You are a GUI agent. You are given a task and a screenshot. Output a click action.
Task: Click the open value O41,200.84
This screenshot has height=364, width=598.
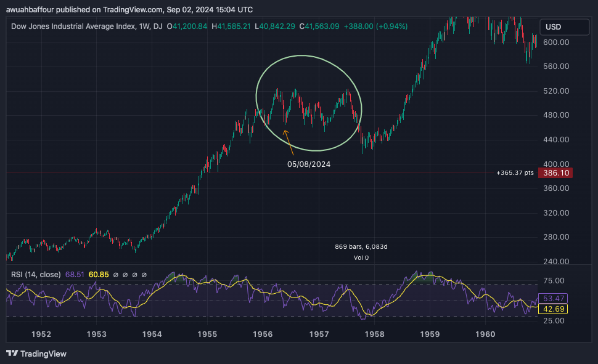(187, 26)
